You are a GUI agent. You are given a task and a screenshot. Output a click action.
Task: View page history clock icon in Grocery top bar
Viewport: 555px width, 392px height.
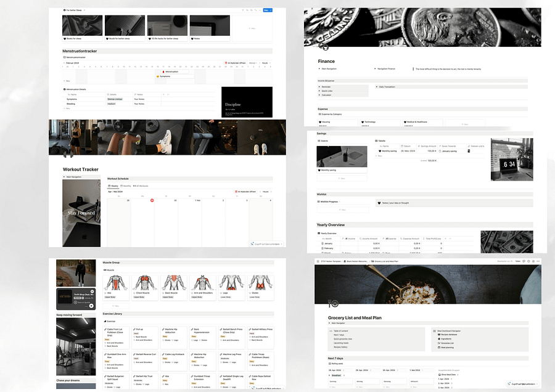pos(528,261)
